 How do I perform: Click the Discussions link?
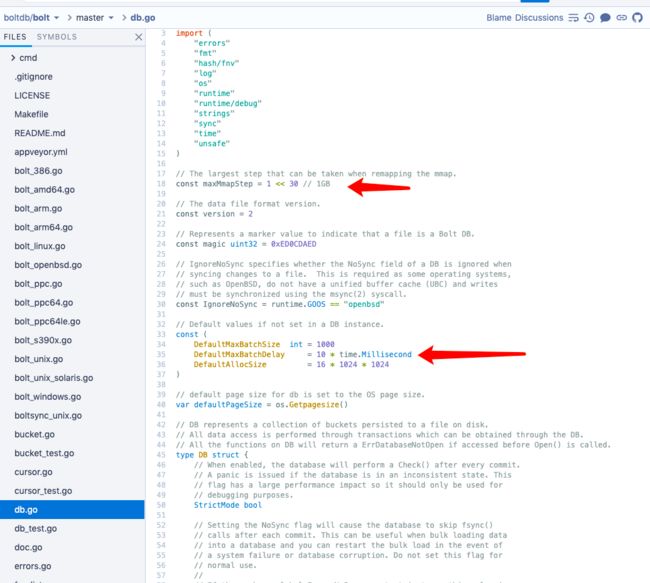coord(539,18)
